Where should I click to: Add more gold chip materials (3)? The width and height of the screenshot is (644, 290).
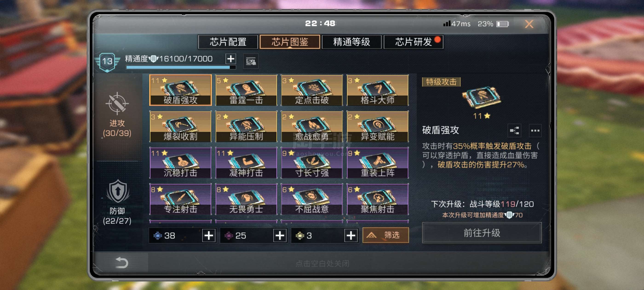pyautogui.click(x=351, y=235)
